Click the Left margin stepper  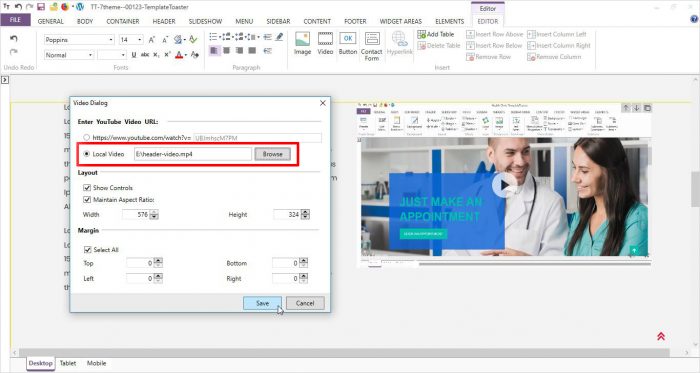[x=158, y=278]
